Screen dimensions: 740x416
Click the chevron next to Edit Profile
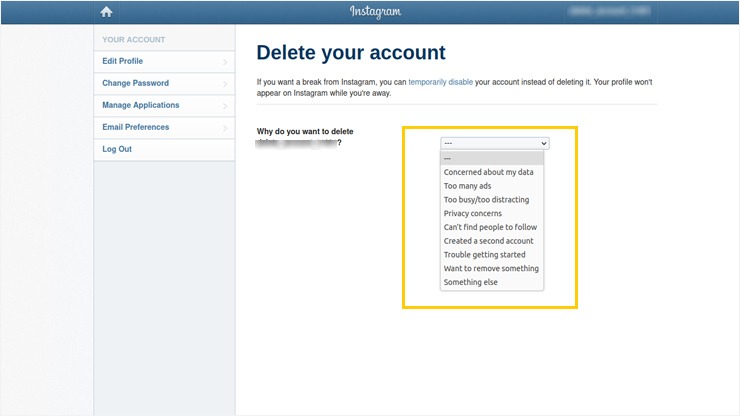pos(225,62)
